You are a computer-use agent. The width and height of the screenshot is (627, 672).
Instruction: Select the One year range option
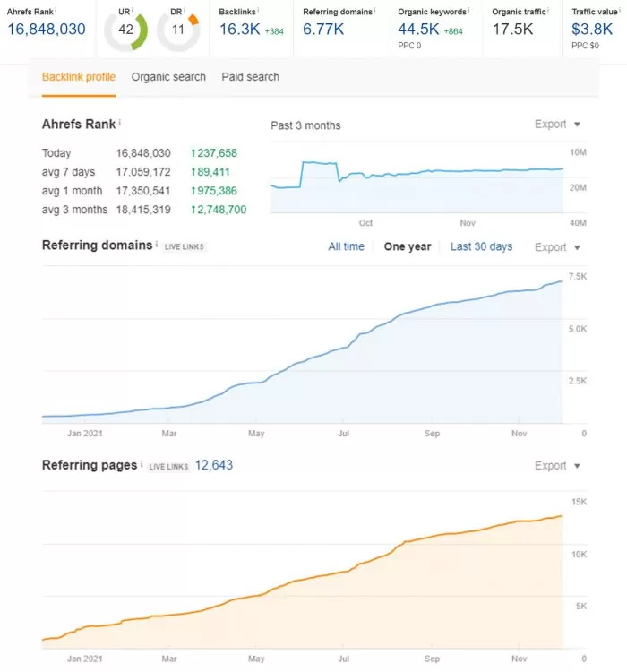(407, 246)
